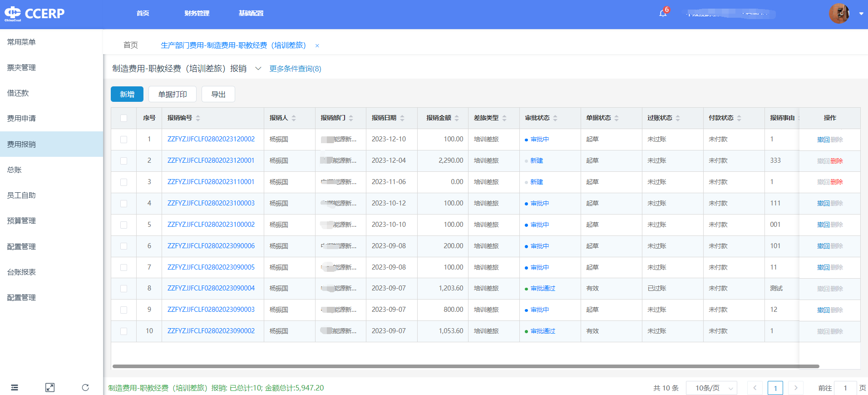
Task: Open 更多条件查询(8) link
Action: (x=295, y=69)
